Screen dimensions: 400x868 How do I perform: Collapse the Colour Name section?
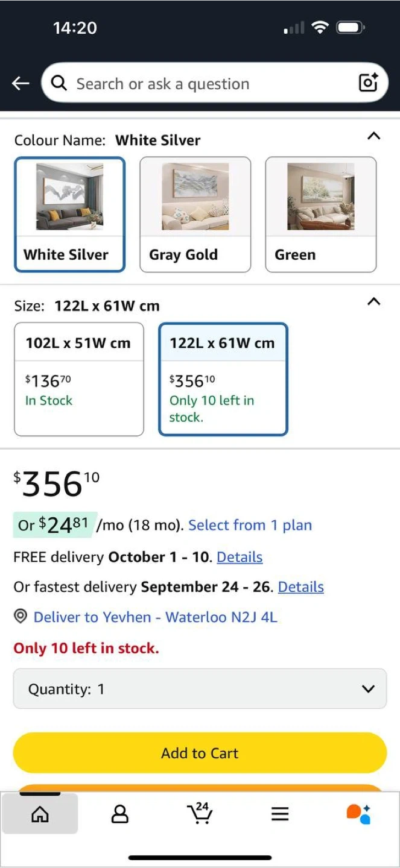coord(374,136)
